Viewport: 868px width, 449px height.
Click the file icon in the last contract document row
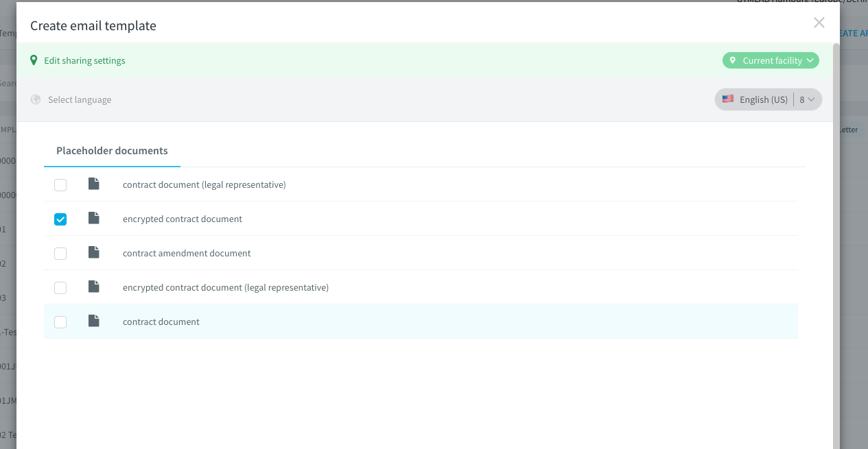[x=94, y=321]
